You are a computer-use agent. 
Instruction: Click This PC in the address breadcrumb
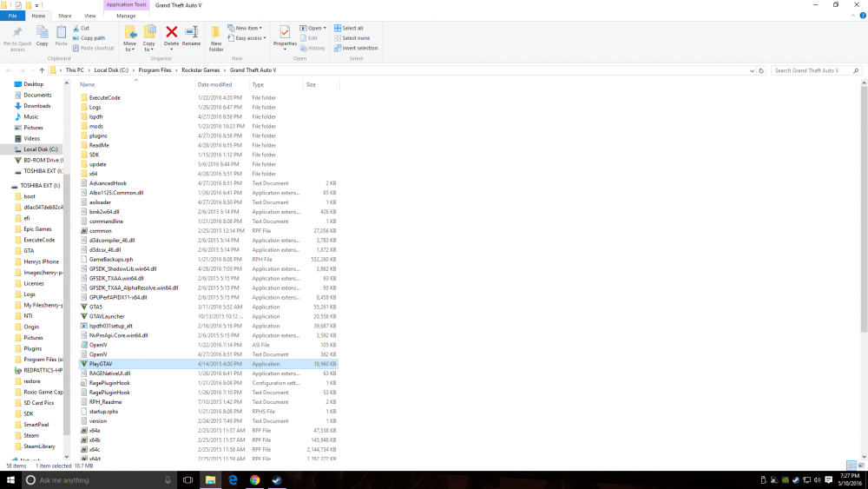click(75, 70)
